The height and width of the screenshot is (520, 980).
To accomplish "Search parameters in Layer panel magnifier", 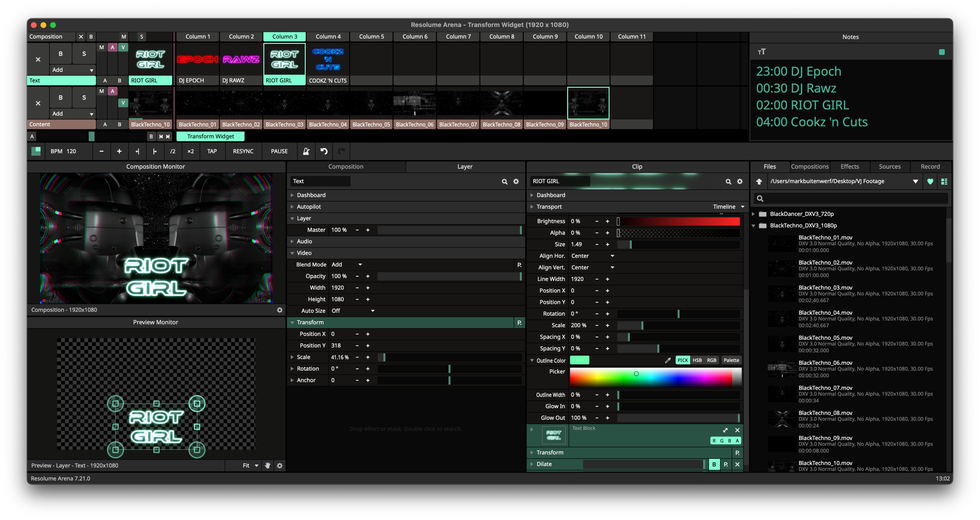I will click(504, 181).
